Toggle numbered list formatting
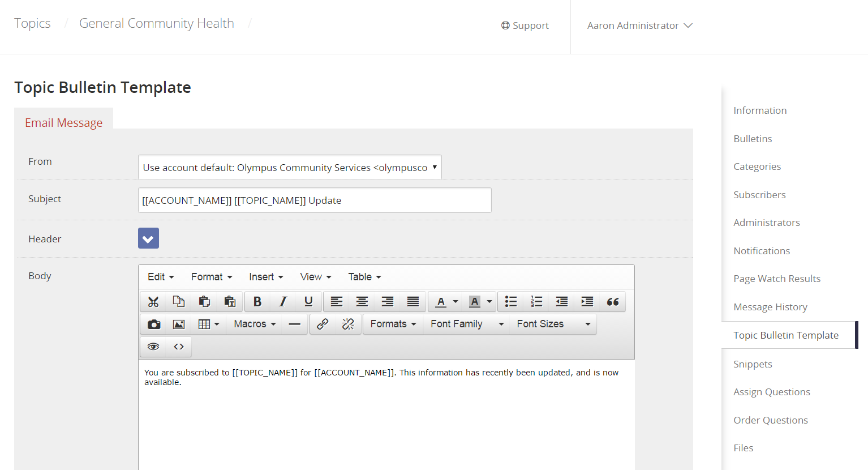This screenshot has width=868, height=470. tap(536, 301)
